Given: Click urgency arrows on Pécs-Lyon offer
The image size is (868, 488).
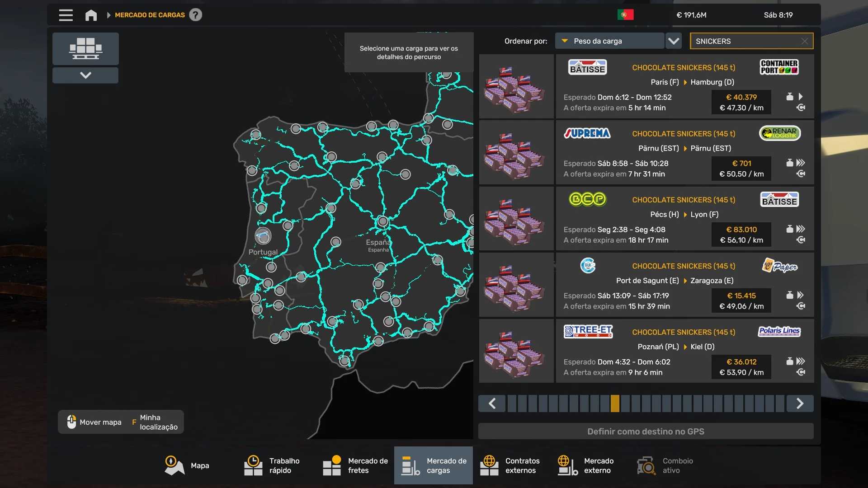Looking at the screenshot, I should (x=801, y=229).
